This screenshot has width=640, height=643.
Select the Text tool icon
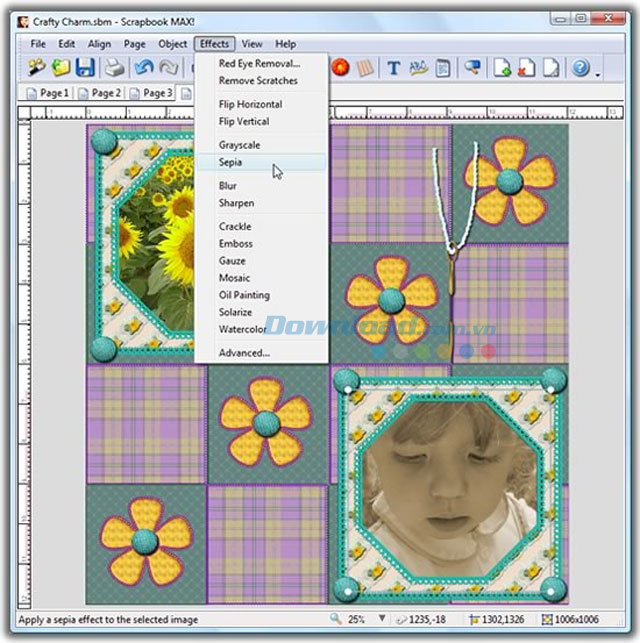393,68
